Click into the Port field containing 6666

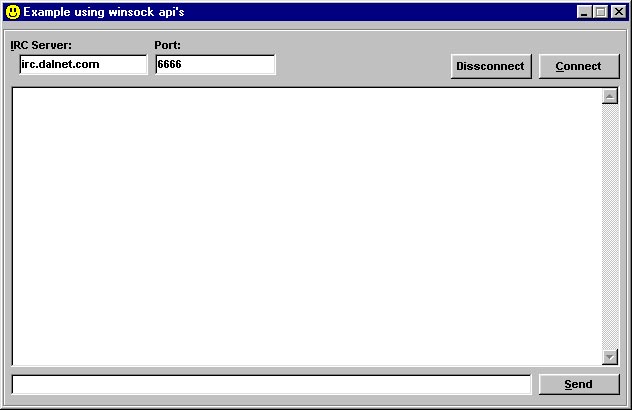coord(214,64)
